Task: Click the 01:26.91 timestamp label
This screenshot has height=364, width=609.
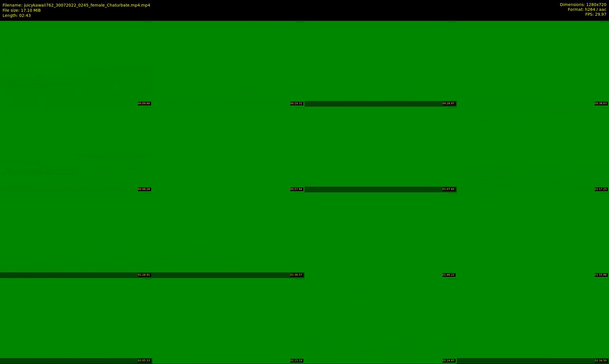Action: point(144,275)
